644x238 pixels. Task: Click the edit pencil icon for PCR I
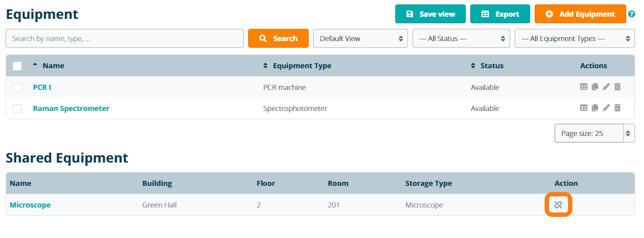pyautogui.click(x=606, y=87)
